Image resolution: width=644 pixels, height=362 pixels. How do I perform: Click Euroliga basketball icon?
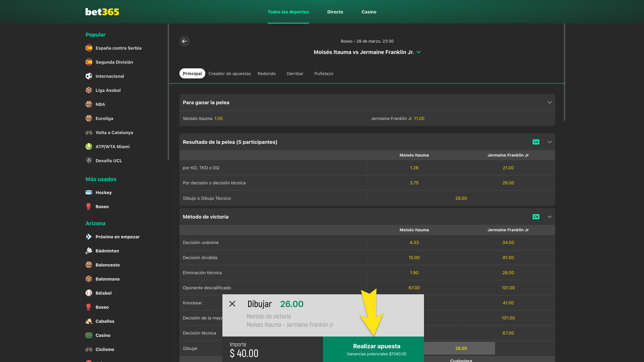click(x=89, y=118)
